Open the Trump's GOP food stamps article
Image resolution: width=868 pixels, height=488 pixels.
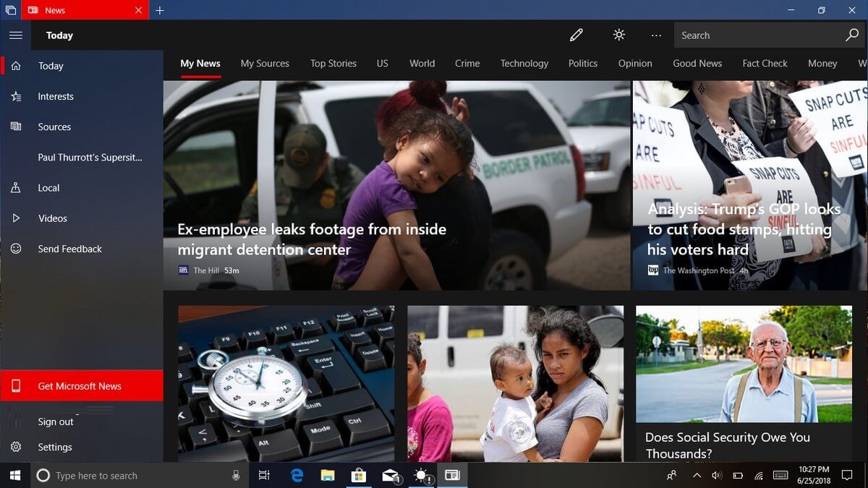pyautogui.click(x=745, y=229)
